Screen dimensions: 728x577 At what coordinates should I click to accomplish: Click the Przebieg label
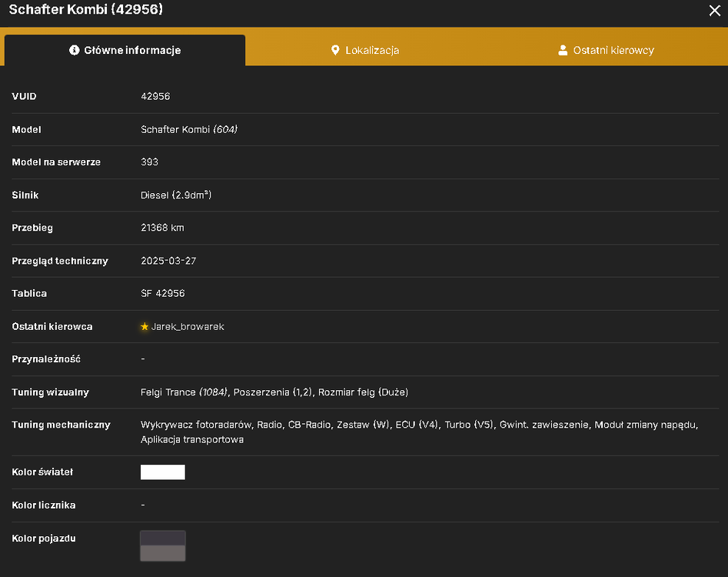point(32,228)
